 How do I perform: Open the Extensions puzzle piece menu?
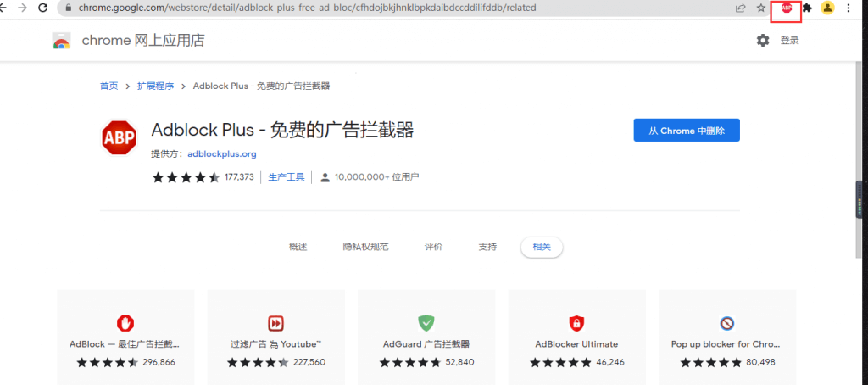(808, 8)
